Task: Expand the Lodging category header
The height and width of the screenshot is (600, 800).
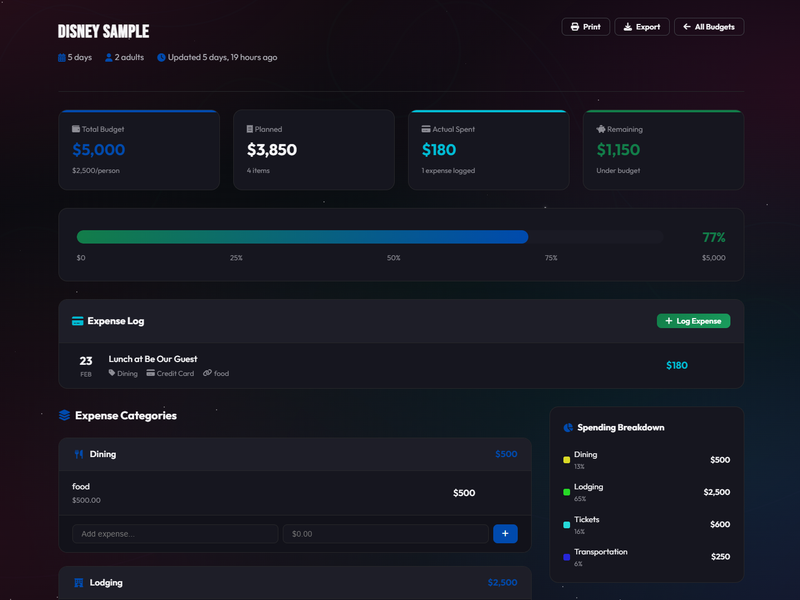Action: tap(294, 582)
